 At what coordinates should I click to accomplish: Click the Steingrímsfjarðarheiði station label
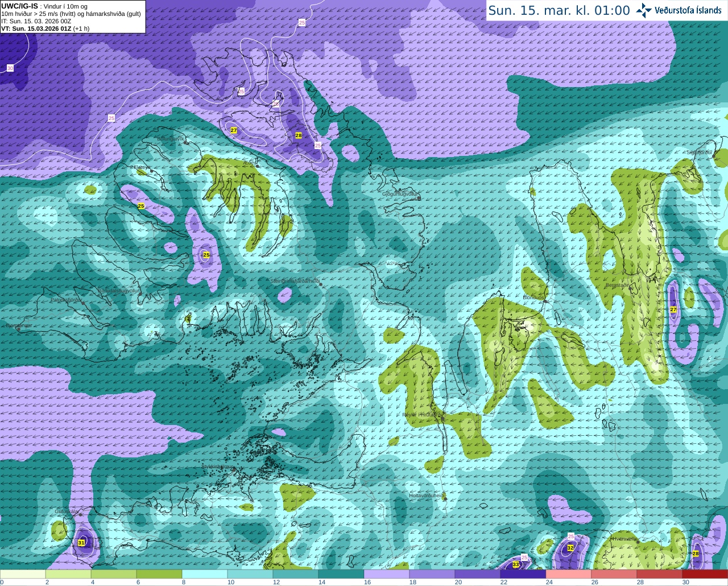[x=295, y=281]
